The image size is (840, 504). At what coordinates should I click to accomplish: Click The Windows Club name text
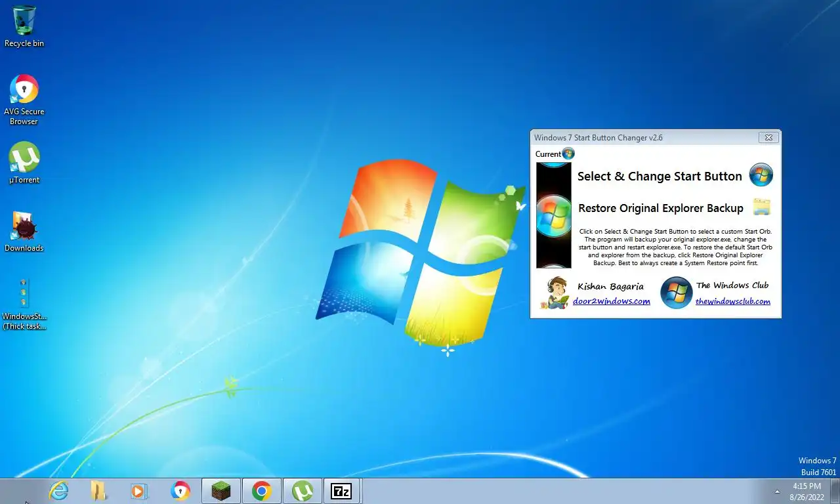732,285
